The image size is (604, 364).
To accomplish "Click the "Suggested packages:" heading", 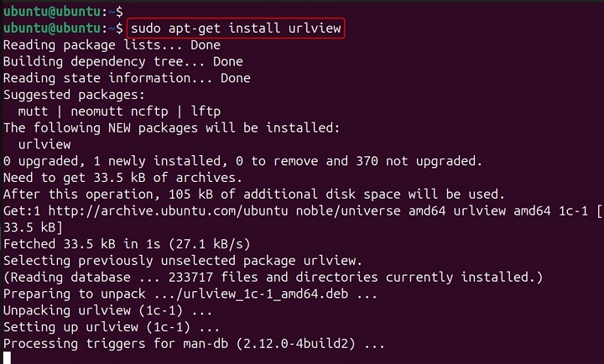I will point(74,95).
